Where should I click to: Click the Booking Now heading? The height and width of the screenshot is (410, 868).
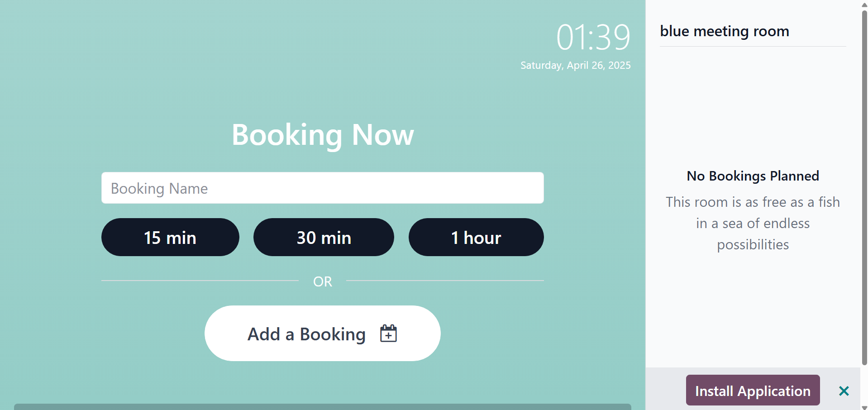pos(322,135)
